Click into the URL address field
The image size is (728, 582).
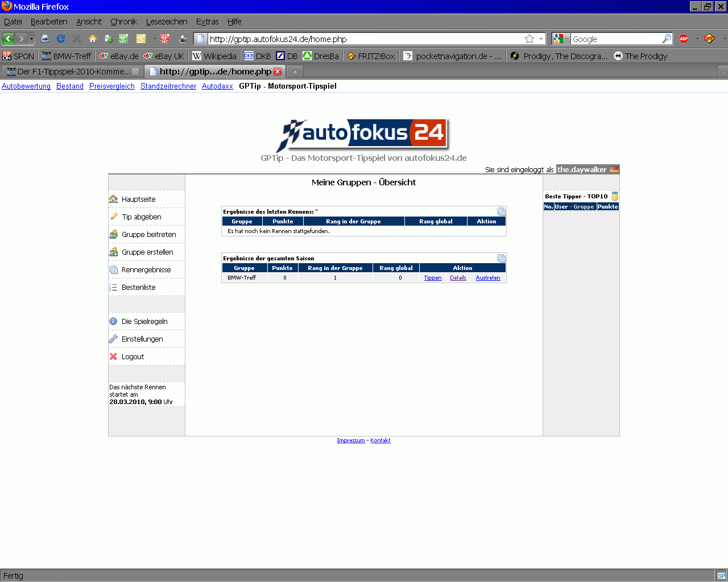pos(364,39)
